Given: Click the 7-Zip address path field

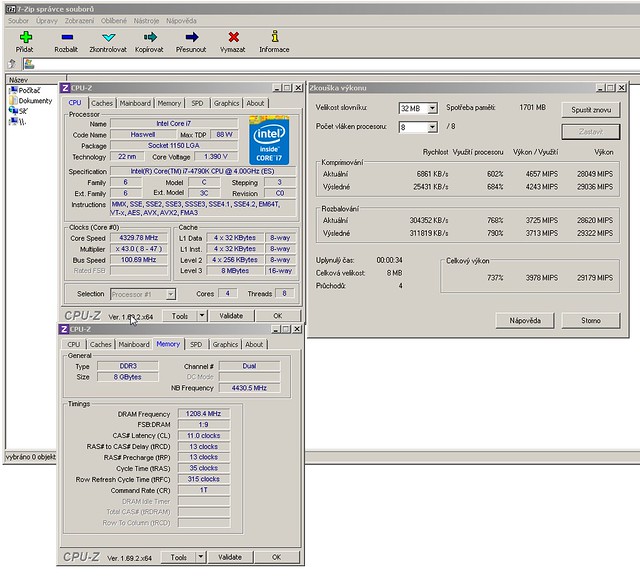Looking at the screenshot, I should tap(331, 64).
